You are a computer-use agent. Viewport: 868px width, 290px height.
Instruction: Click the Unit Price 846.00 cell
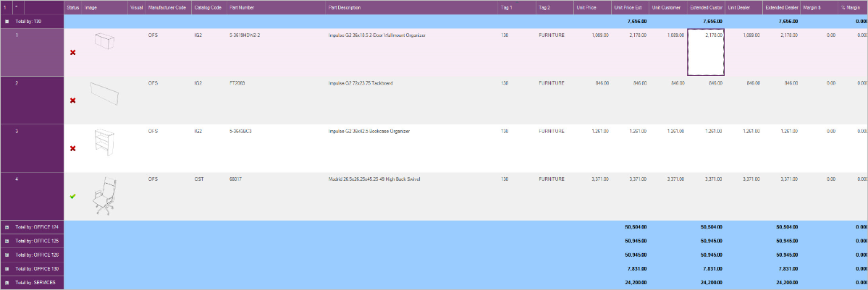click(602, 83)
